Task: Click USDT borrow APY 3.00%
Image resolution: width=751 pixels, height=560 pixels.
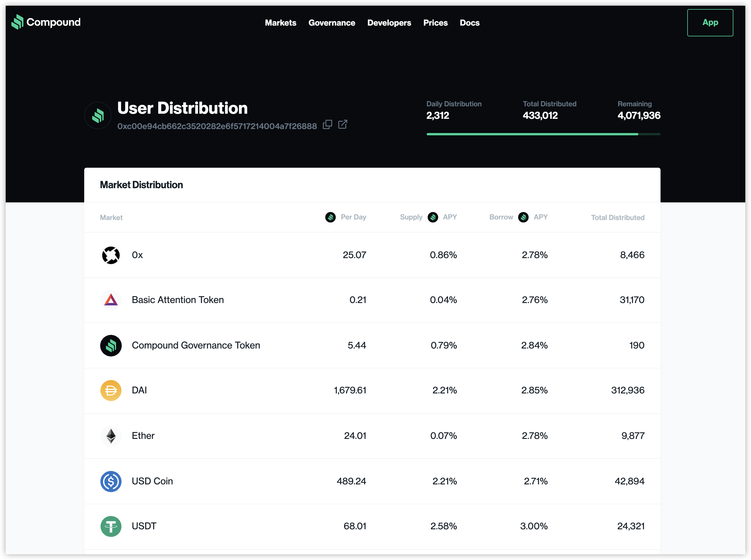Action: click(534, 526)
